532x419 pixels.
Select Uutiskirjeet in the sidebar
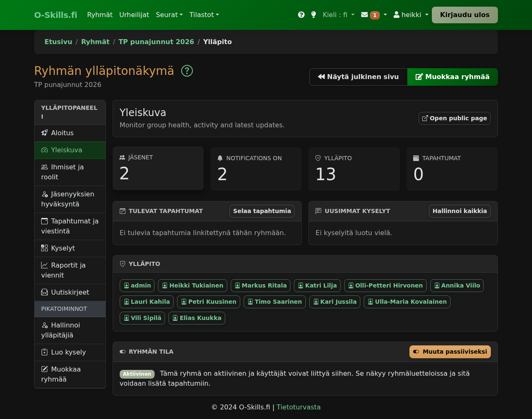click(x=69, y=292)
